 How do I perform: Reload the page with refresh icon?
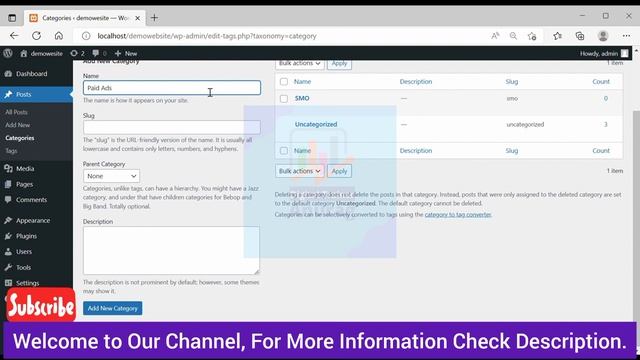coord(36,36)
